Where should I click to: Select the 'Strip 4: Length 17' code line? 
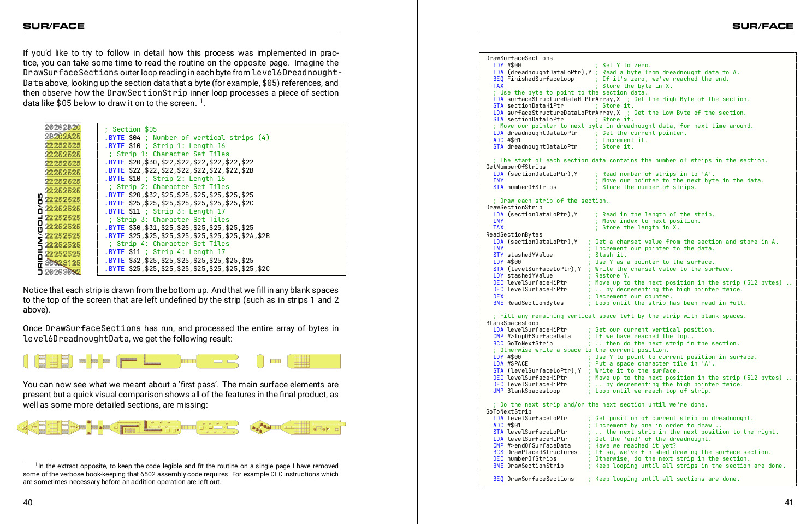[x=165, y=252]
